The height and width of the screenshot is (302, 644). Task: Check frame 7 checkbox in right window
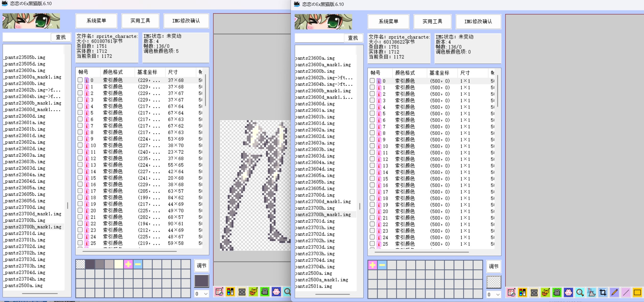tap(372, 126)
